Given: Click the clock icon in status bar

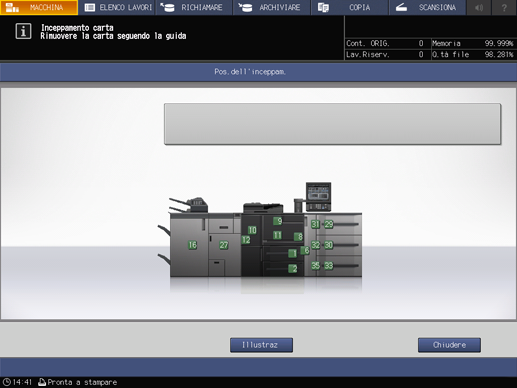Looking at the screenshot, I should [7, 382].
